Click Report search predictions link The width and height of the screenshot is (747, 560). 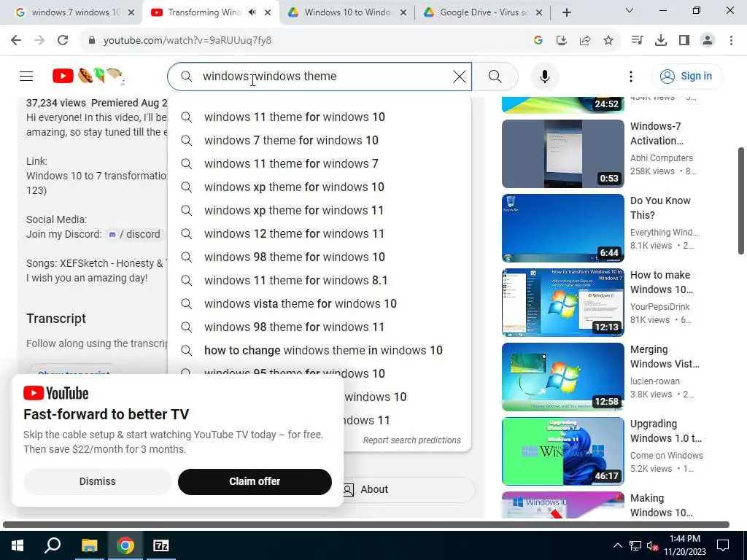[411, 440]
